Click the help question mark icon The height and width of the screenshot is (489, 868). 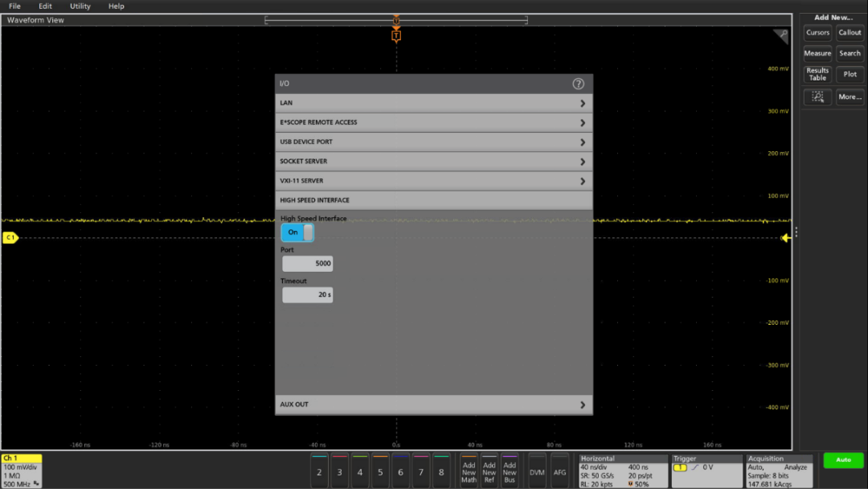click(578, 84)
